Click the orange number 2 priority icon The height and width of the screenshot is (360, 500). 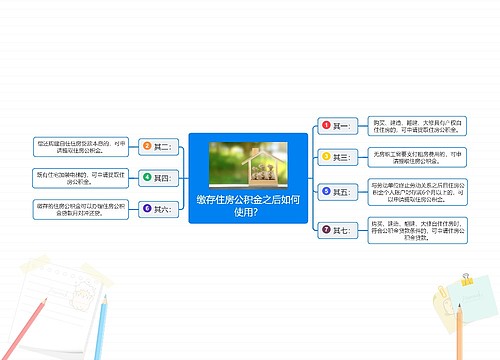click(147, 146)
